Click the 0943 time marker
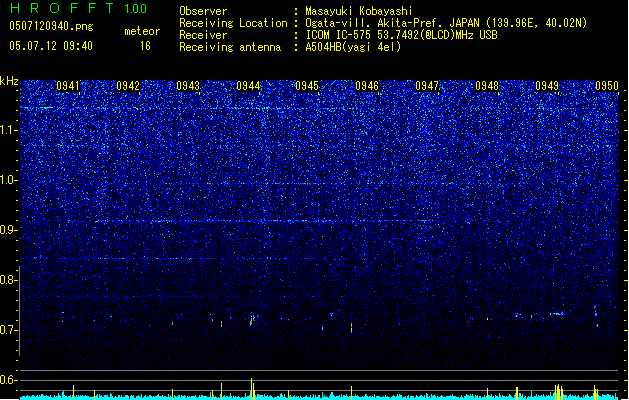This screenshot has height=400, width=629. pos(188,86)
